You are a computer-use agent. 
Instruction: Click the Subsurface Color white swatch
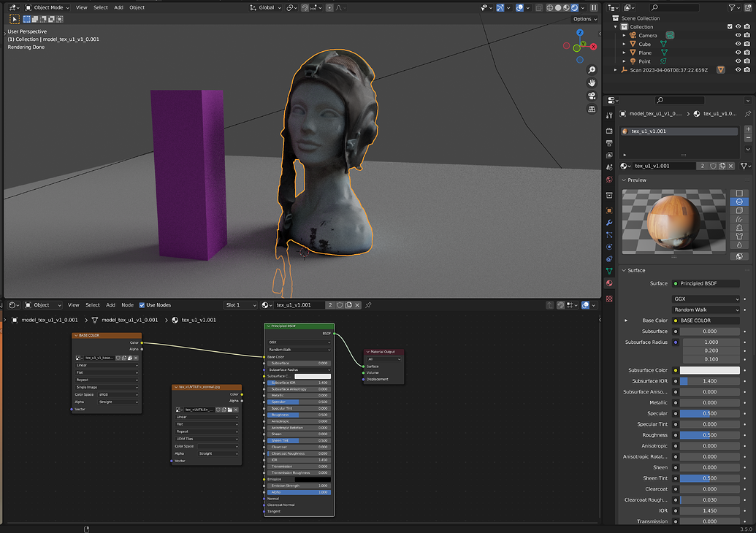click(709, 370)
